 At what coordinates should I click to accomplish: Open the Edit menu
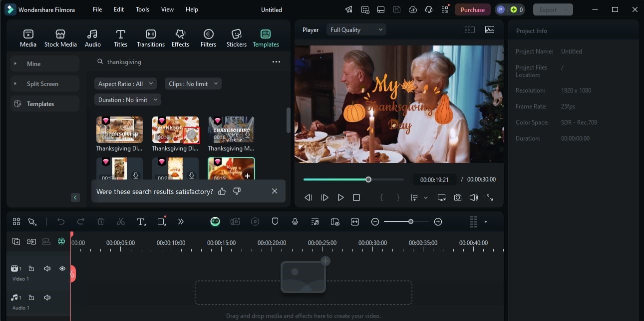click(119, 9)
